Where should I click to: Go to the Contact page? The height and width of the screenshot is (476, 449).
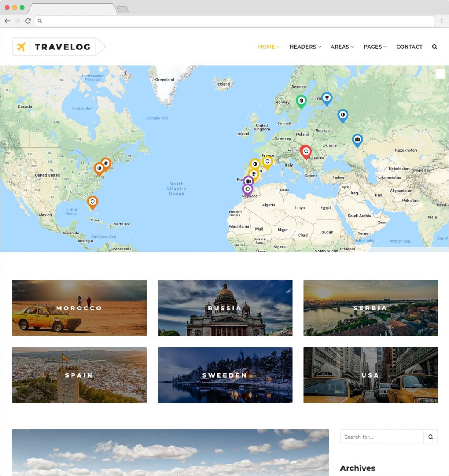point(409,47)
